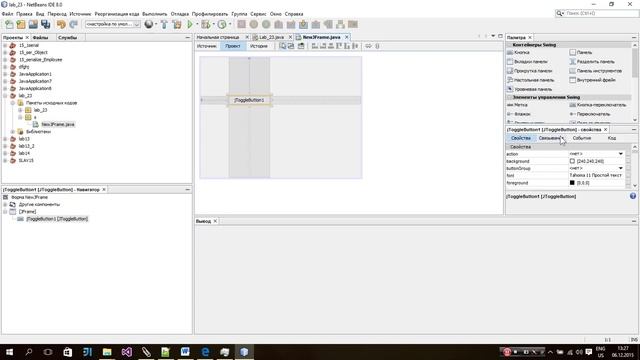This screenshot has width=640, height=360.
Task: Open Microsoft Word from taskbar
Action: pyautogui.click(x=185, y=352)
